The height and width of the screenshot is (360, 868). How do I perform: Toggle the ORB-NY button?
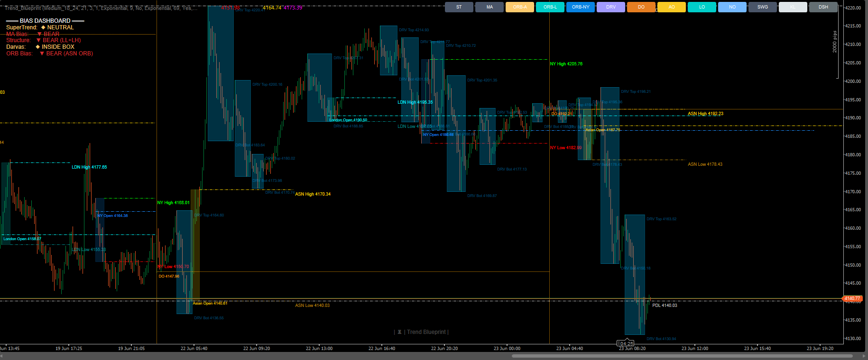click(x=581, y=7)
